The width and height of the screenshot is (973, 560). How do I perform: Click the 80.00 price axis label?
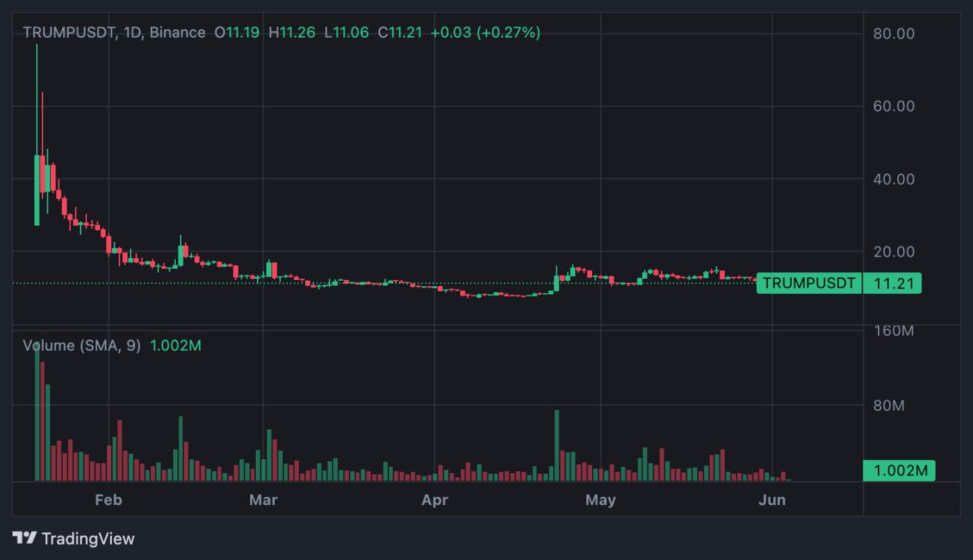894,33
